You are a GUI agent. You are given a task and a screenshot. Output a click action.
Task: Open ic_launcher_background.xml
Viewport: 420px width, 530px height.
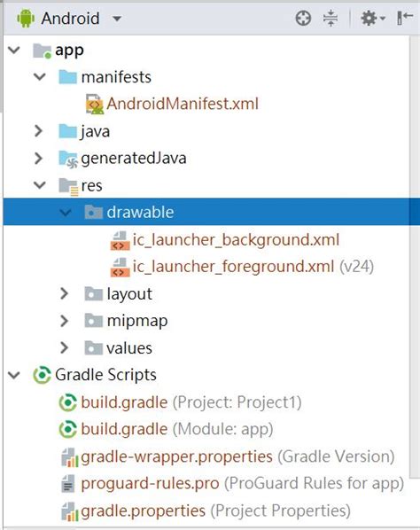[236, 240]
